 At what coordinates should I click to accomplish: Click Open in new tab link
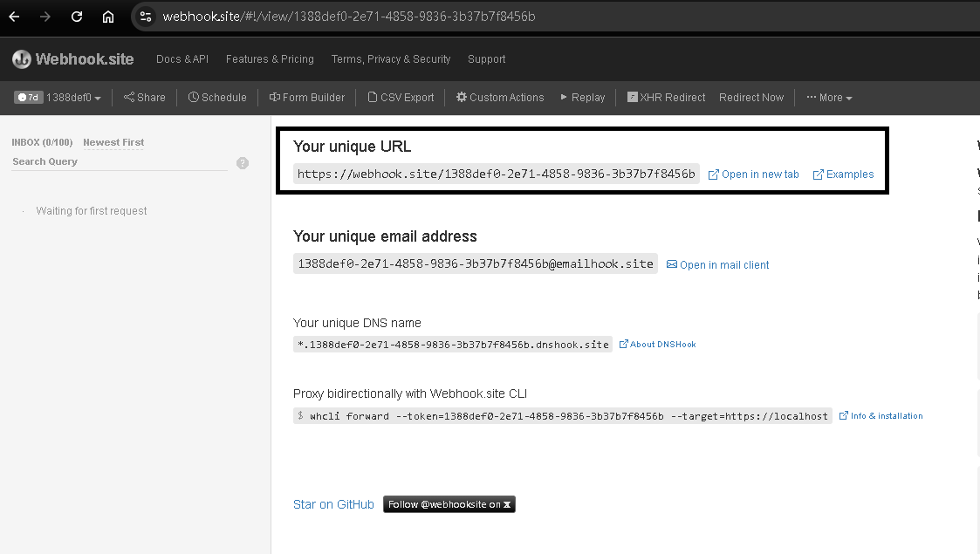coord(753,174)
